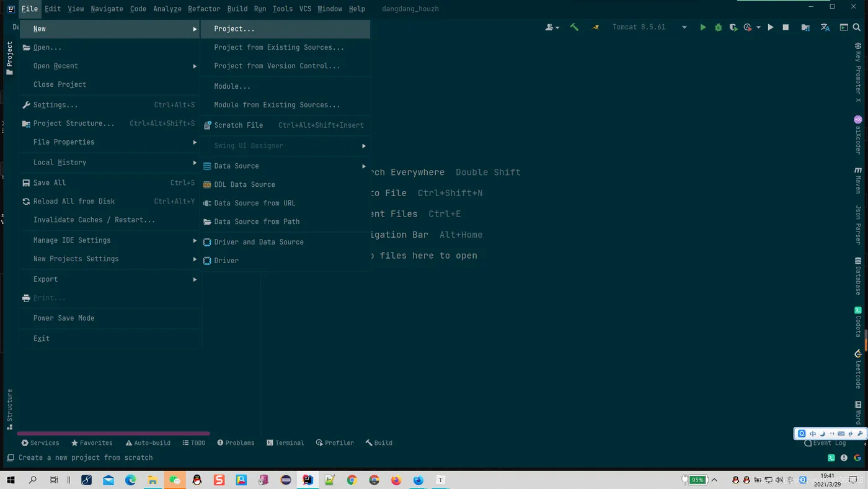
Task: Open the Problems tool window
Action: (x=236, y=443)
